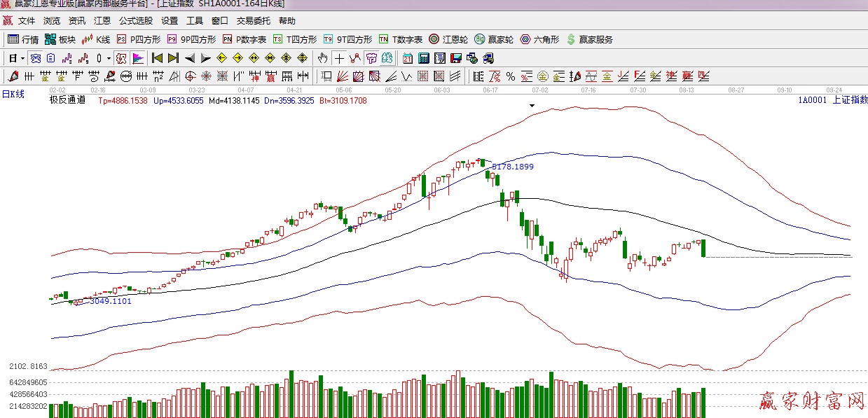Select the calendar date icon
The image size is (868, 418).
pos(408,58)
